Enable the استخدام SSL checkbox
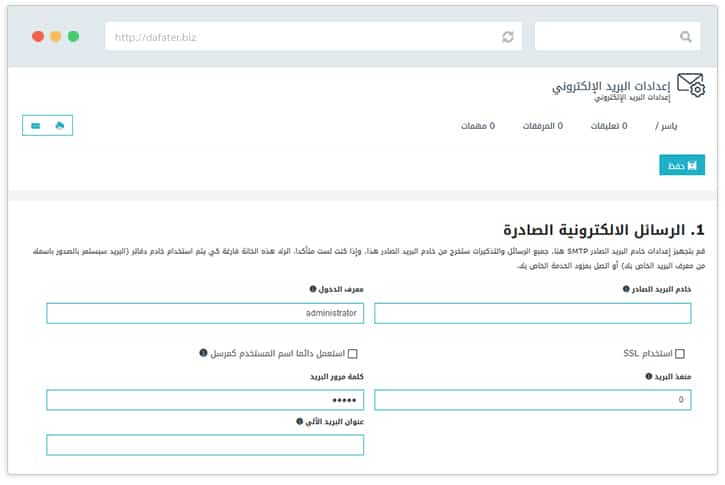The width and height of the screenshot is (725, 485). click(x=680, y=354)
